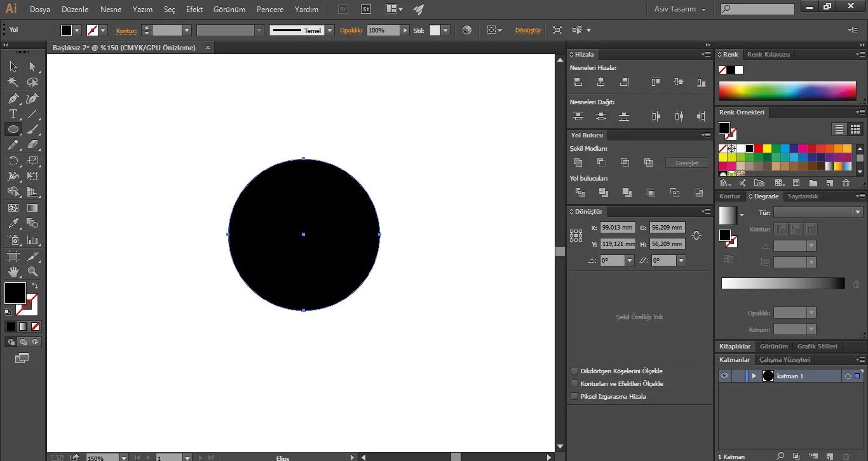Select the Artboard tool
The width and height of the screenshot is (868, 461).
(13, 256)
